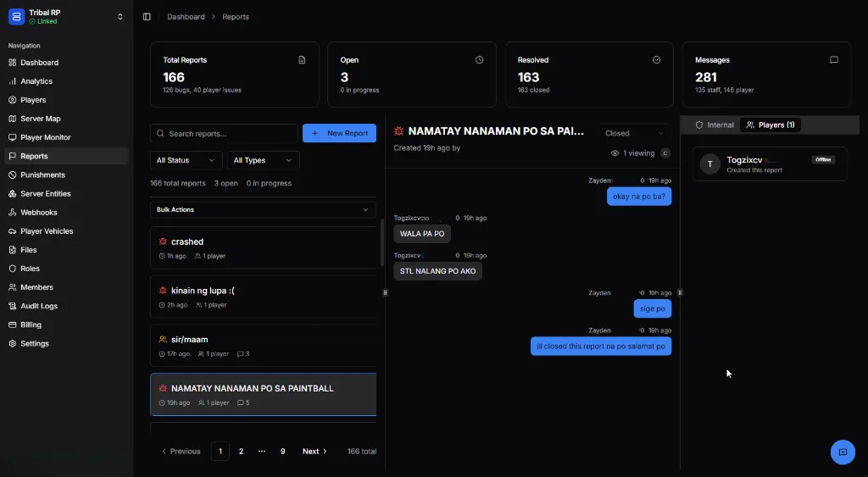The image size is (868, 477).
Task: Click the Server Entities icon
Action: click(x=12, y=194)
